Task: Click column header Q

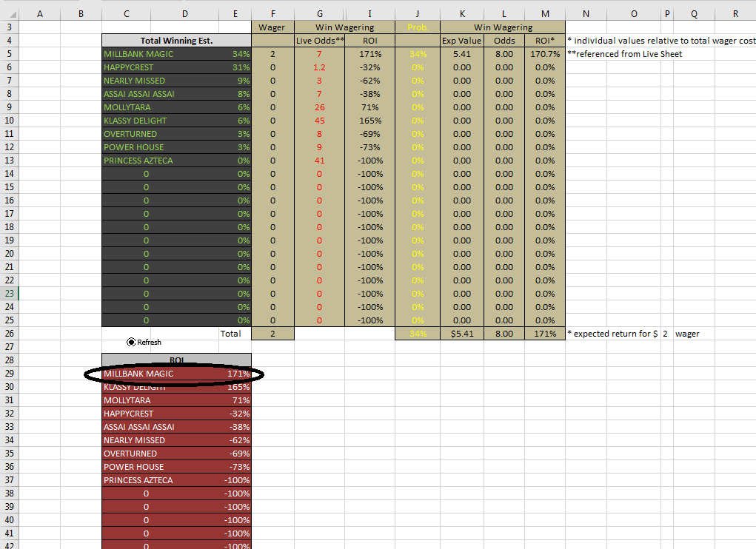Action: click(694, 13)
